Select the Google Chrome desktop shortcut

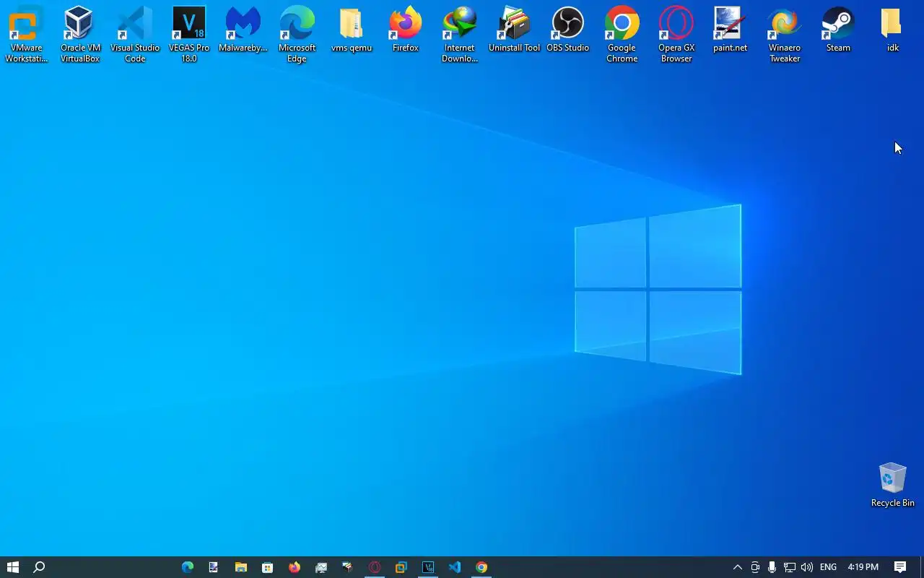click(x=622, y=35)
